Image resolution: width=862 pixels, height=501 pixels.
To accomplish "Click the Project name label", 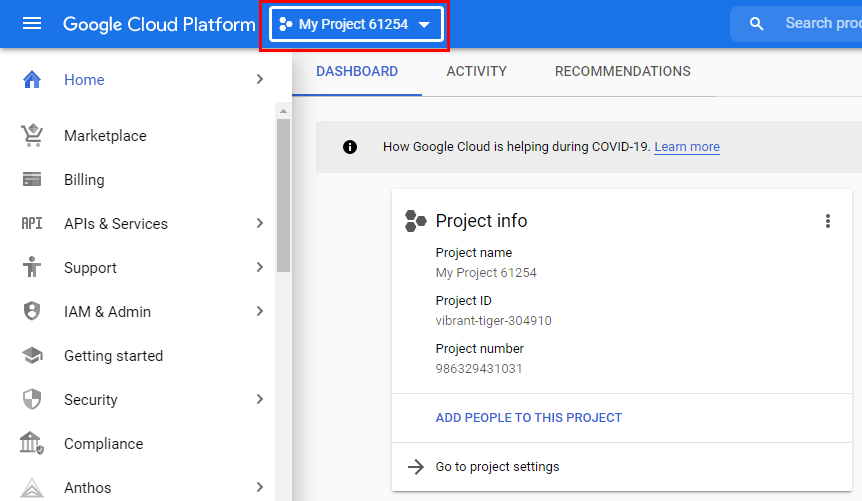I will [473, 252].
